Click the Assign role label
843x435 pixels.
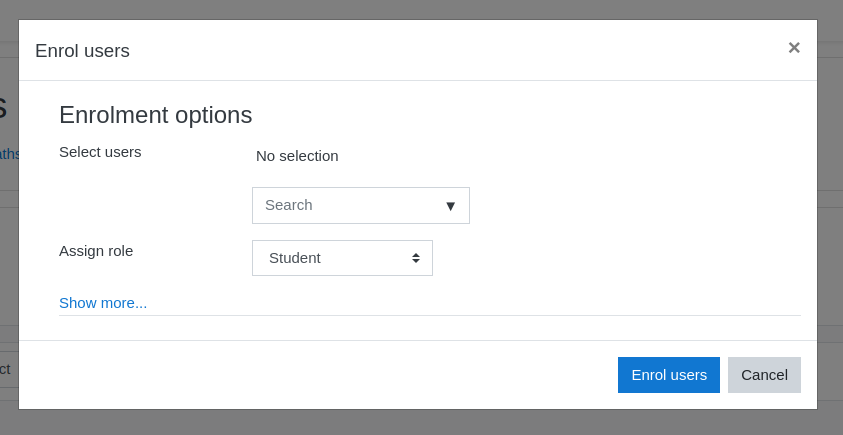(x=96, y=251)
